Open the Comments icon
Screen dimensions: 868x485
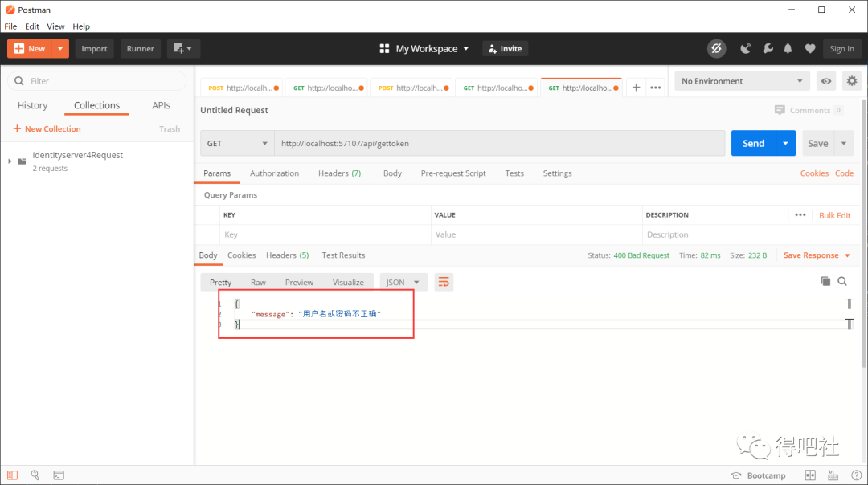click(780, 110)
